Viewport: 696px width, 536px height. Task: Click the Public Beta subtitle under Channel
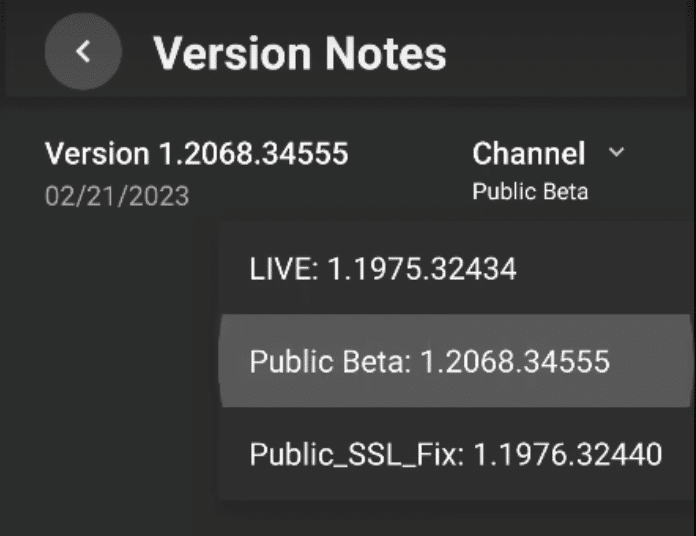click(x=530, y=192)
